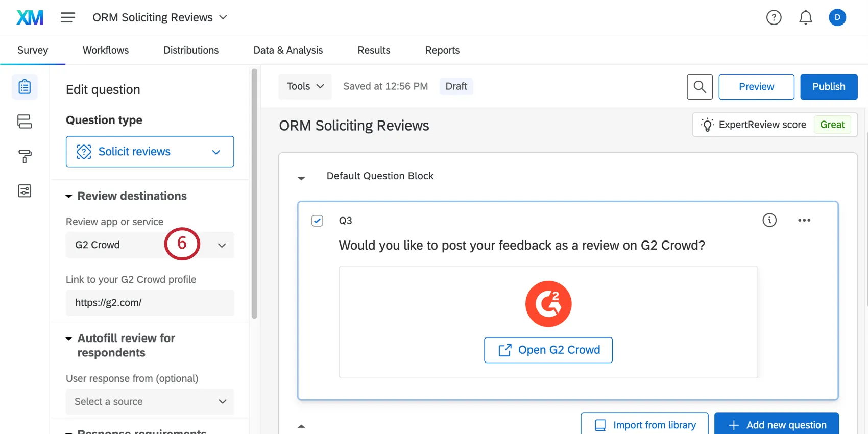Click Saved at 12:56 PM text

(385, 86)
